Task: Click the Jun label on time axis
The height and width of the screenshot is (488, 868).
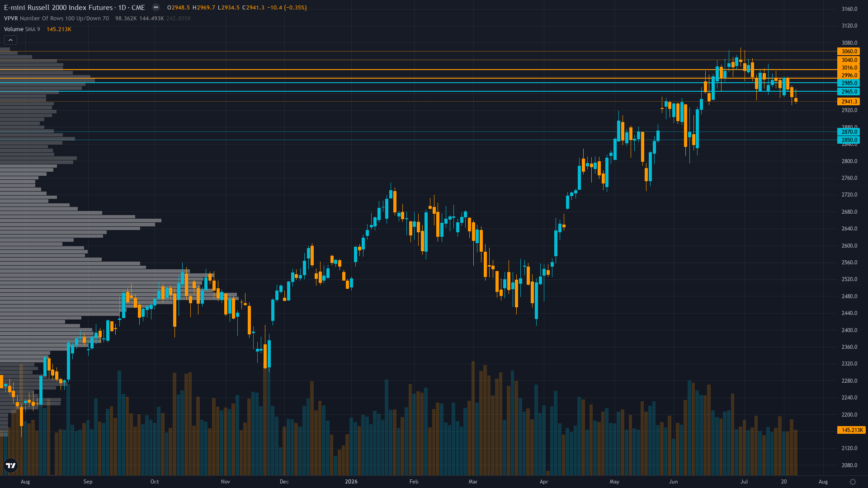Action: coord(674,482)
